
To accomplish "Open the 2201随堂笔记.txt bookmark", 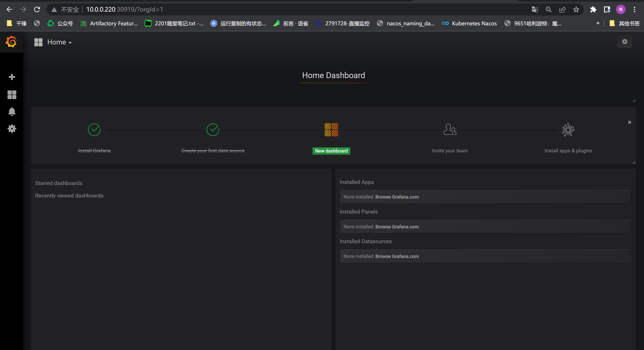I will 174,24.
